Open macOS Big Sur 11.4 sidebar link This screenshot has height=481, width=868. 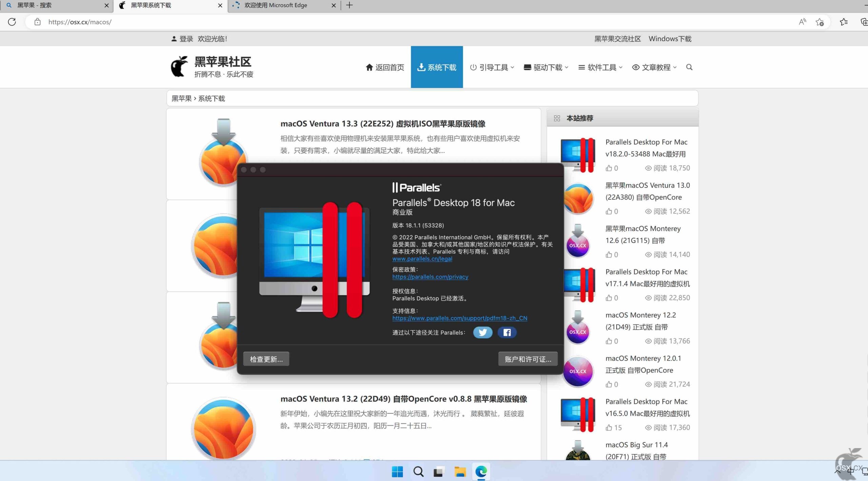tap(636, 450)
